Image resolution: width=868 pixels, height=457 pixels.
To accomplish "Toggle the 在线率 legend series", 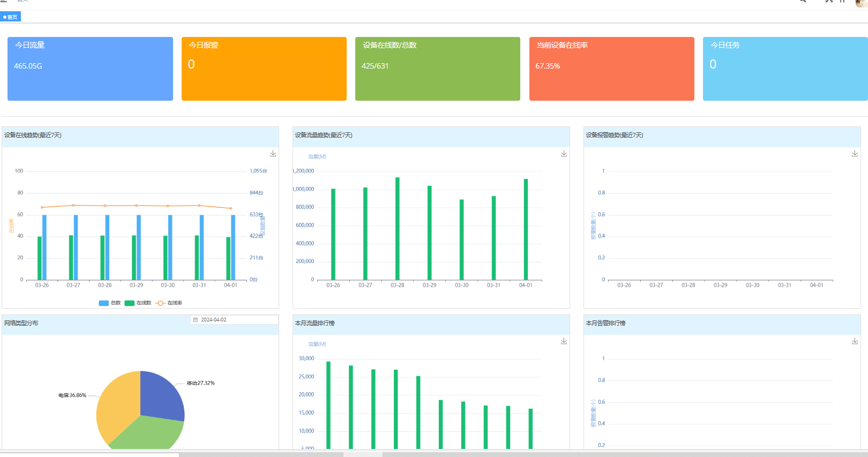I will coord(169,303).
